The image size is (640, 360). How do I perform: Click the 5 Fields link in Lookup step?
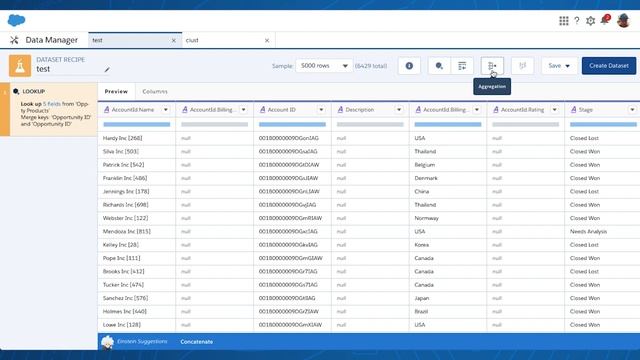(x=51, y=104)
